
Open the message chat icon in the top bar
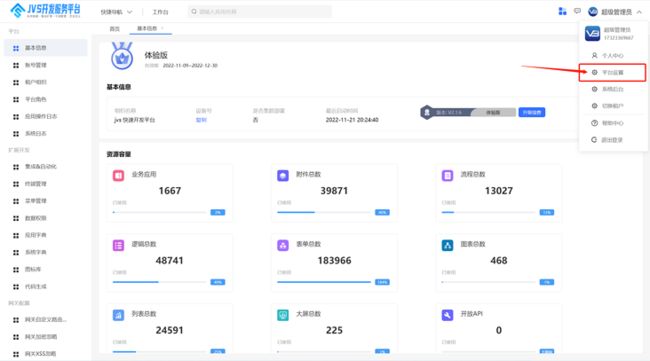point(577,11)
